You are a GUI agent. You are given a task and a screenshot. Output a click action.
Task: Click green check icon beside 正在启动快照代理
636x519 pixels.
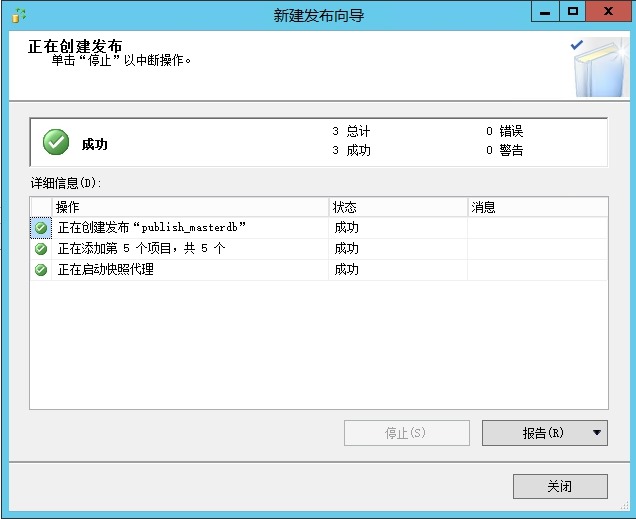click(41, 270)
